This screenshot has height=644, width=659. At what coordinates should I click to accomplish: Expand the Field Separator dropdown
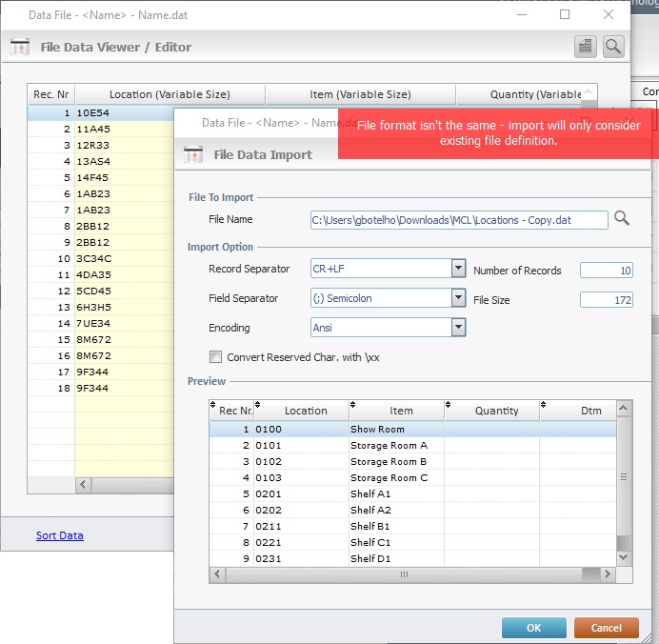point(458,298)
